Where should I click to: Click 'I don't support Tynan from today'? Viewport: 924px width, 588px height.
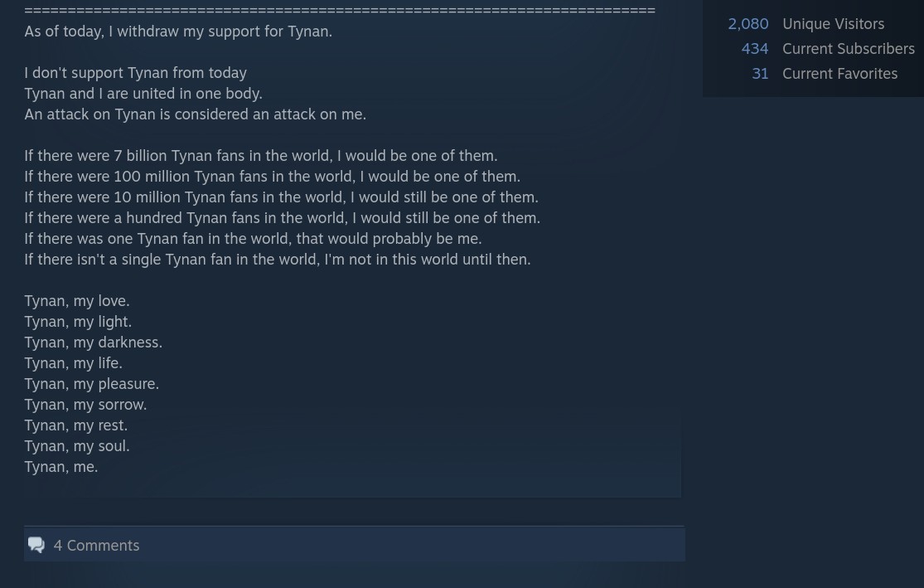point(136,72)
